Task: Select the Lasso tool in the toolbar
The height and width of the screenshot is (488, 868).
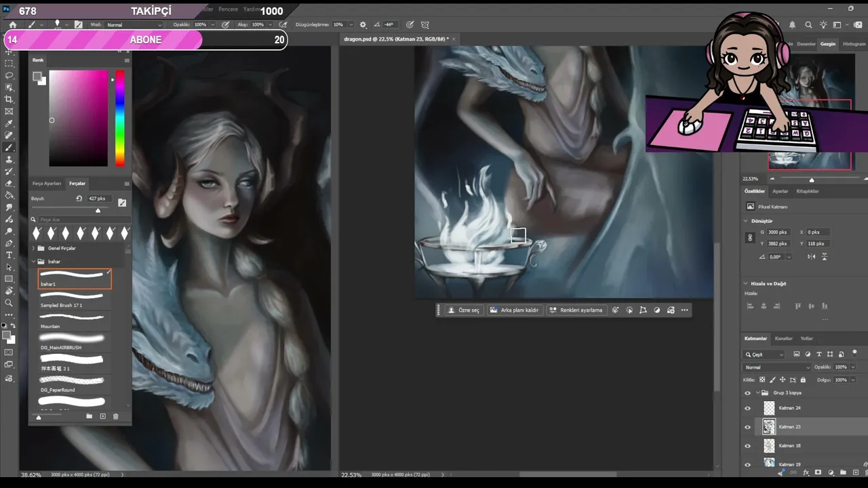Action: [9, 75]
